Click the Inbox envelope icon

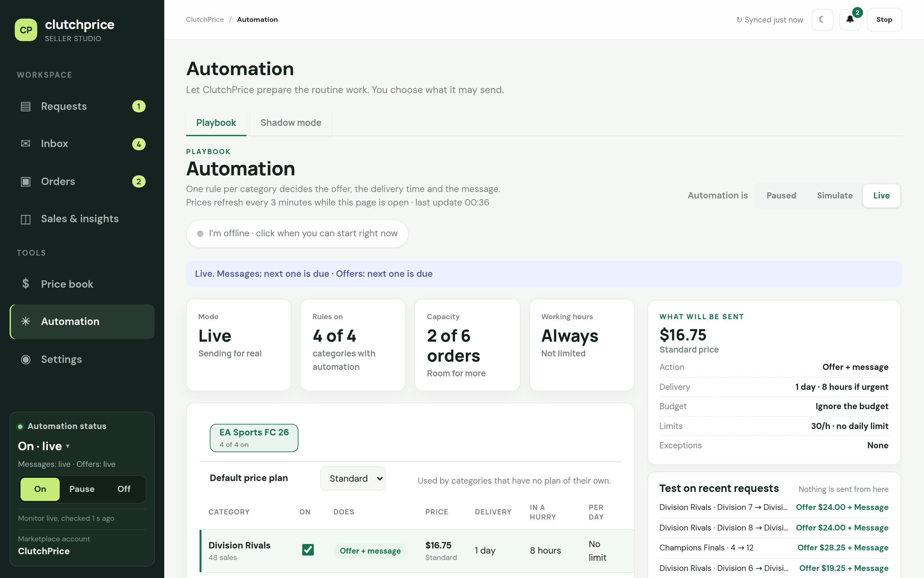(26, 144)
